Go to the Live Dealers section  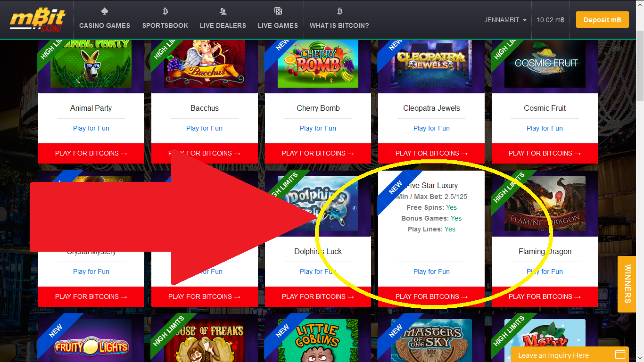tap(223, 25)
